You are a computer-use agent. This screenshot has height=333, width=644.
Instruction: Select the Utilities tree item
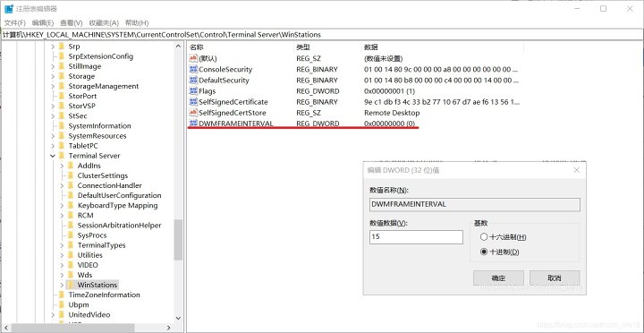tap(90, 255)
